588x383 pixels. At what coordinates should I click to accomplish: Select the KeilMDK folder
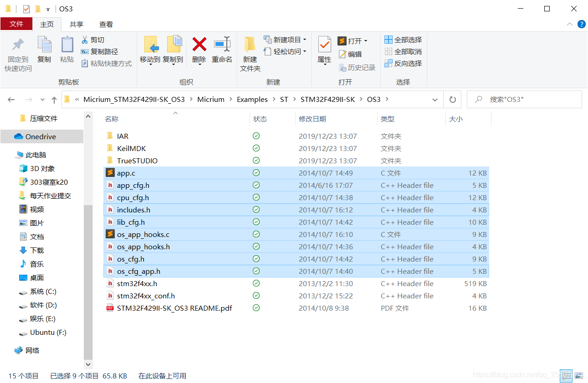297,148
